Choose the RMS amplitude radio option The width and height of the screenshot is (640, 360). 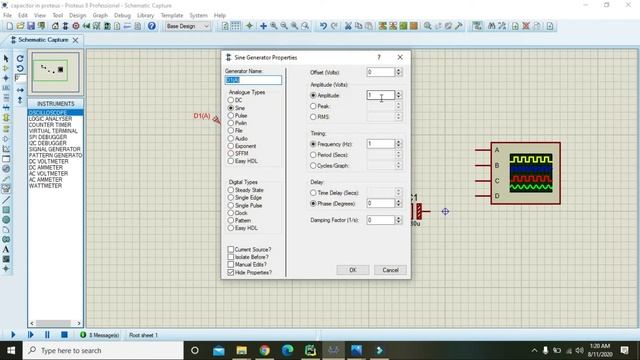pos(313,117)
